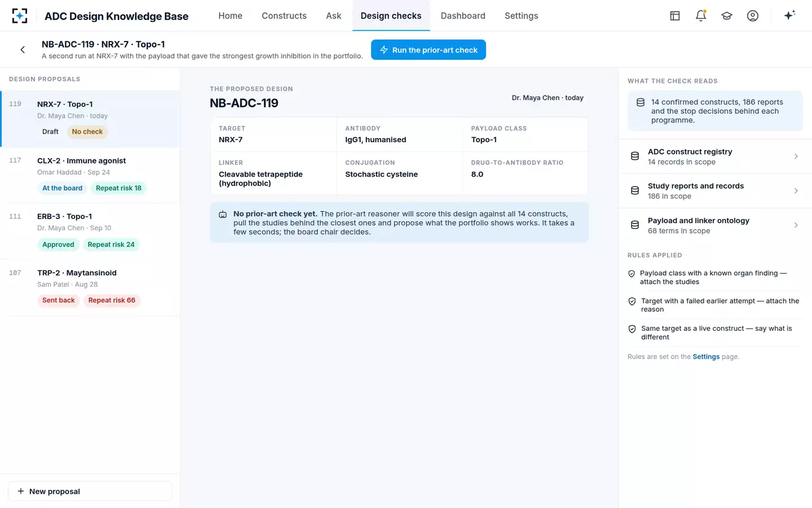
Task: Open the Dashboard tab
Action: [x=463, y=16]
